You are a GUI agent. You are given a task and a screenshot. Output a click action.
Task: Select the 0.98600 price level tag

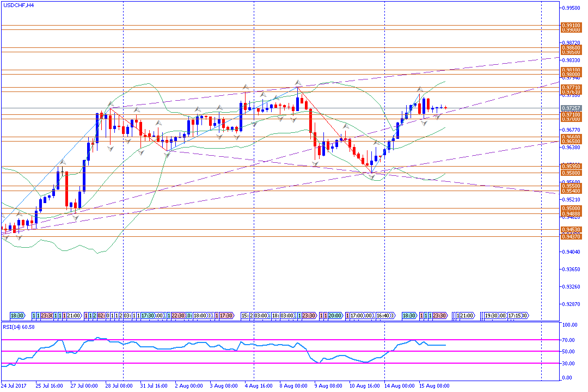[571, 48]
